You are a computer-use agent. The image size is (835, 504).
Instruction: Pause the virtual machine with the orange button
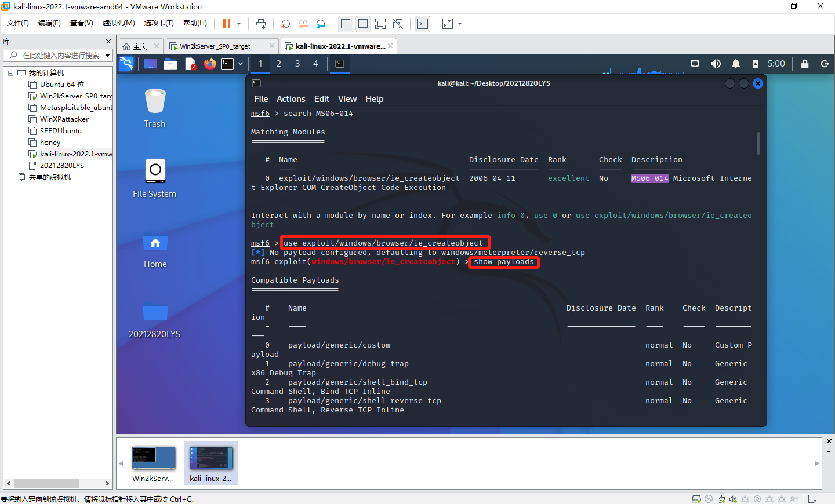coord(227,24)
